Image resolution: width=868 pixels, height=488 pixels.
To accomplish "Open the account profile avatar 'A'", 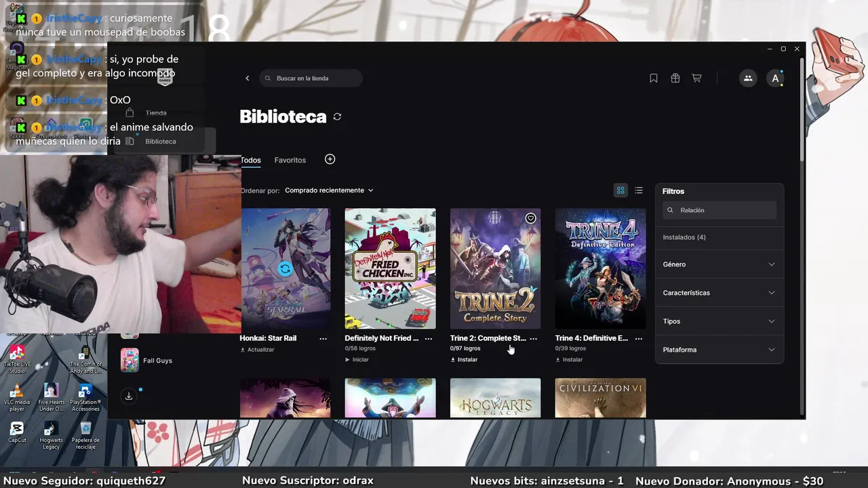I will tap(776, 79).
